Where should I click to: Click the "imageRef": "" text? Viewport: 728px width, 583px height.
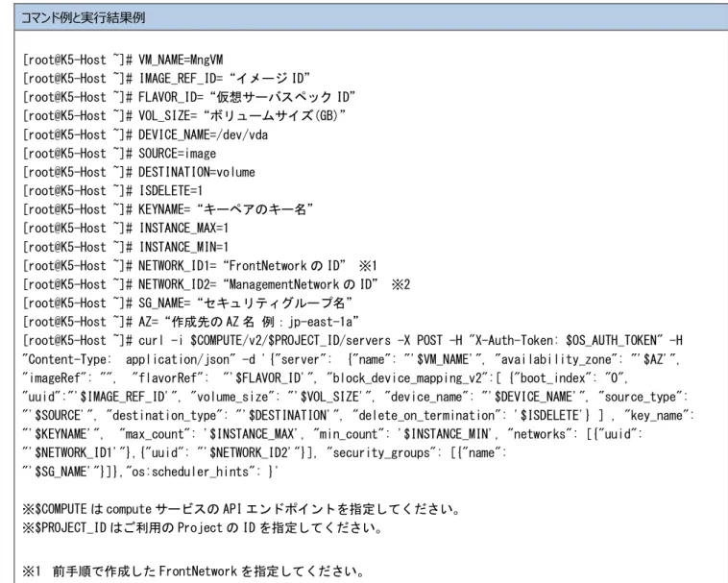(68, 377)
